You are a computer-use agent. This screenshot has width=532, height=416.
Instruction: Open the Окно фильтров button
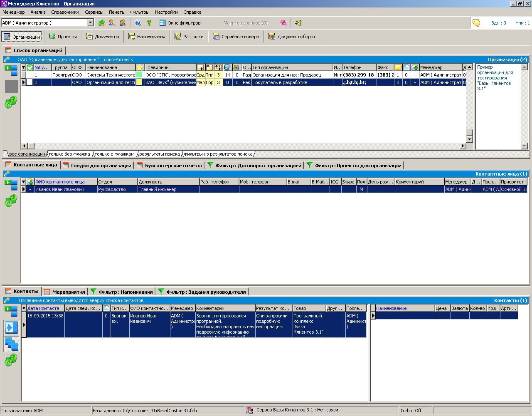coord(180,23)
